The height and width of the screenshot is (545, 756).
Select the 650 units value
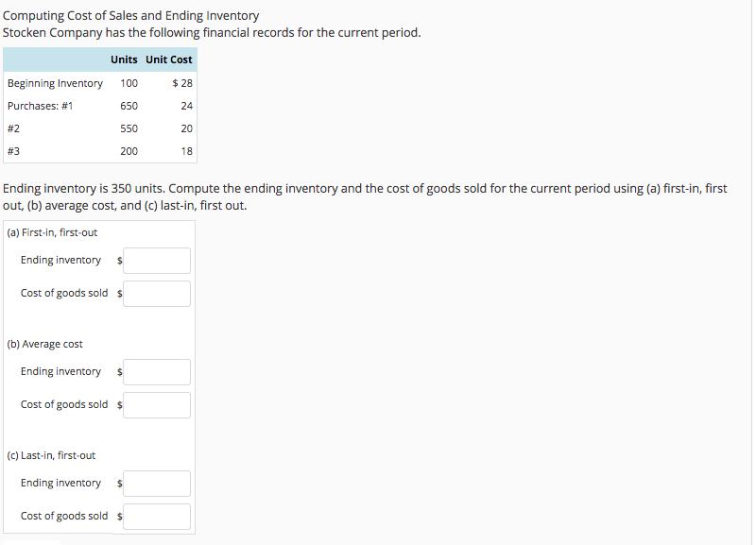click(129, 106)
